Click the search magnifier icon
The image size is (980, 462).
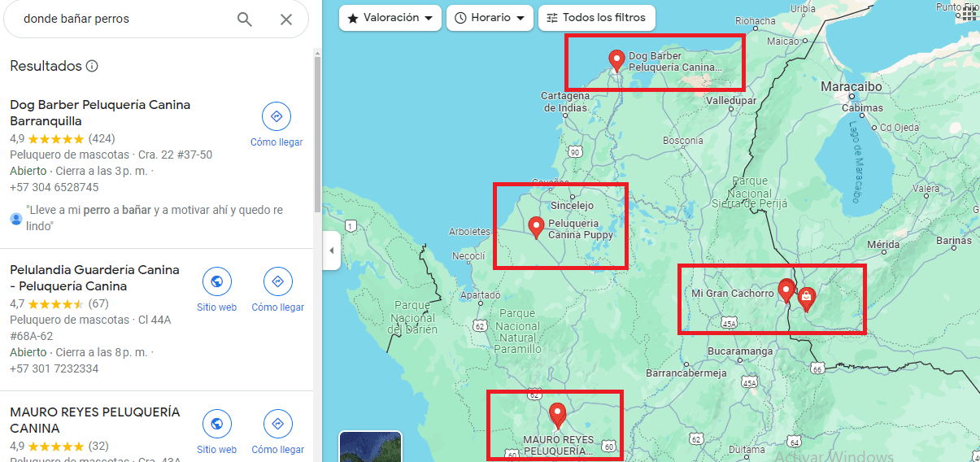(245, 19)
